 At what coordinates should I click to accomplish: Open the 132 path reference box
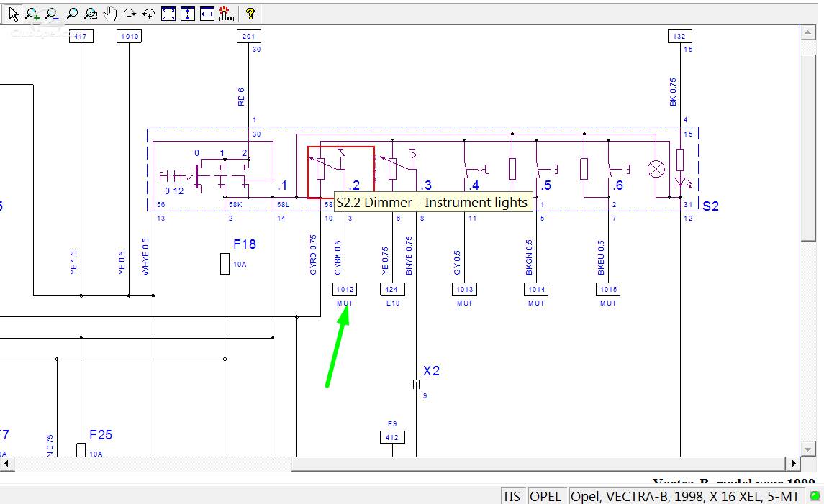tap(679, 36)
